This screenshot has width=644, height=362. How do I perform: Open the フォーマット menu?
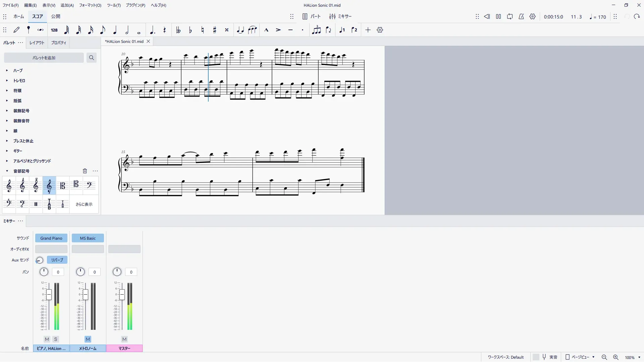tap(90, 5)
